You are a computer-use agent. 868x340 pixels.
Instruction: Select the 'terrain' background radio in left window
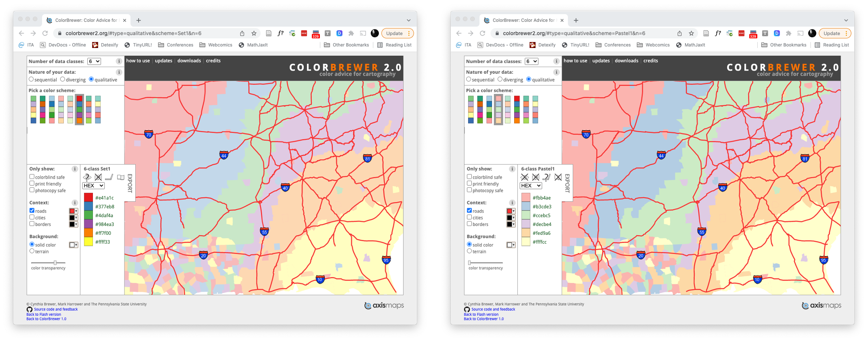click(32, 251)
